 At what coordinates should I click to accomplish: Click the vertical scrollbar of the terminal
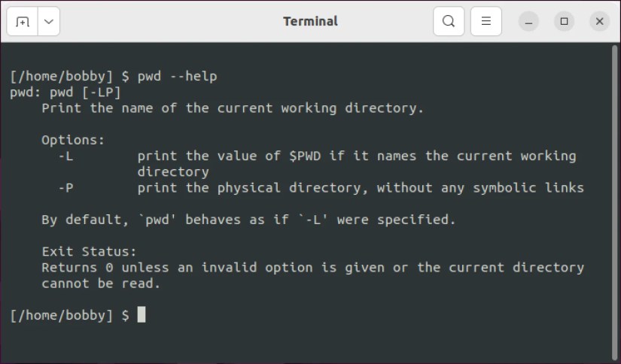point(615,202)
